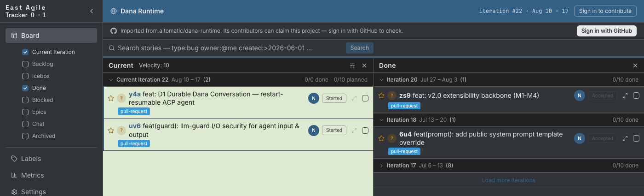Click Accepted state button on 6u4
The height and width of the screenshot is (196, 644).
pos(603,138)
